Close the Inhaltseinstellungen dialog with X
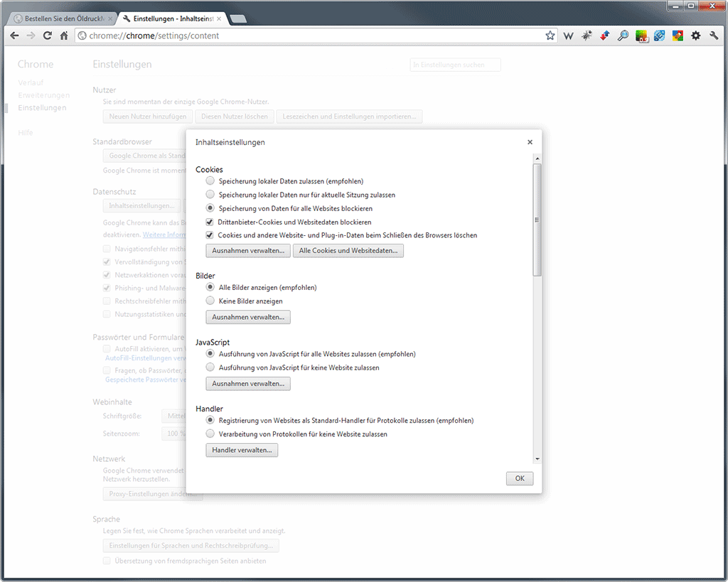This screenshot has width=728, height=582. 530,142
